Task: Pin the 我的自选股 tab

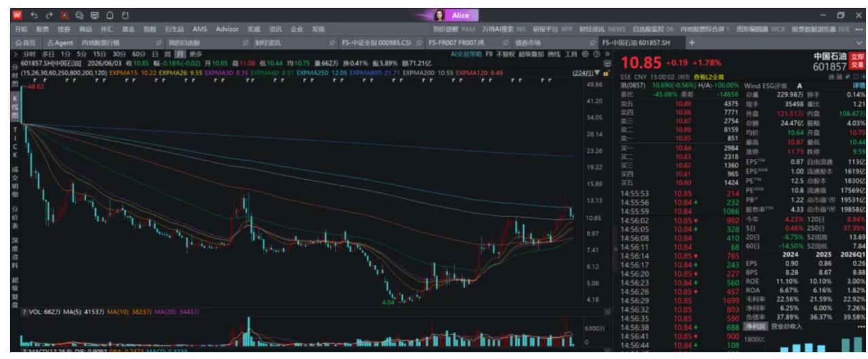Action: 245,42
